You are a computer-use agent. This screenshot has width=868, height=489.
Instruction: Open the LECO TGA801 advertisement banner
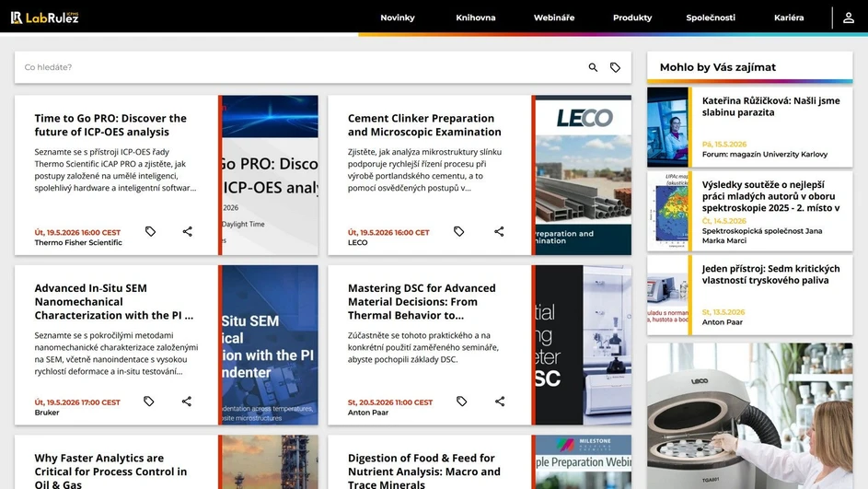tap(750, 416)
